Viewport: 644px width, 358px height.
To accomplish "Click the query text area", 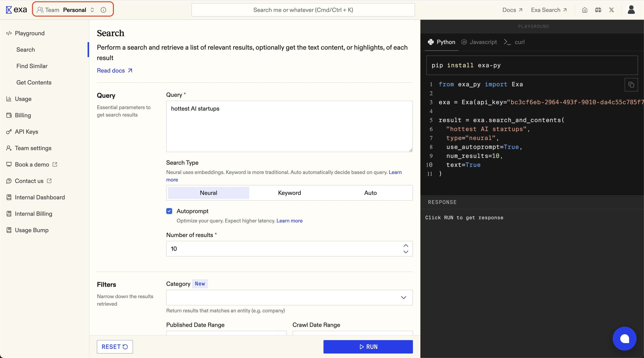I will tap(289, 126).
